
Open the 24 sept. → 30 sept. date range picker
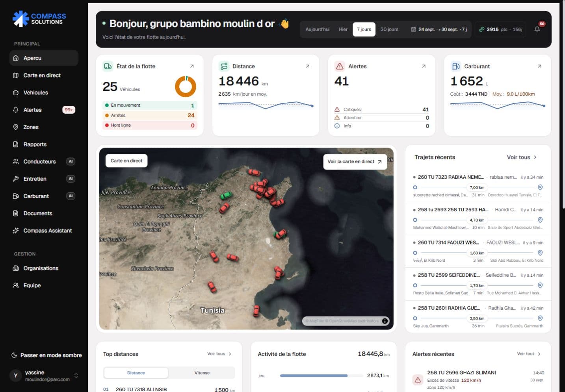pyautogui.click(x=439, y=30)
